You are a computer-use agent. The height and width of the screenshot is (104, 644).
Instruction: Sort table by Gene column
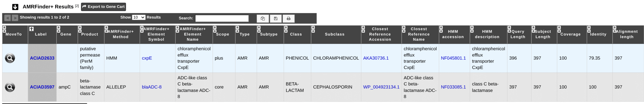click(66, 34)
